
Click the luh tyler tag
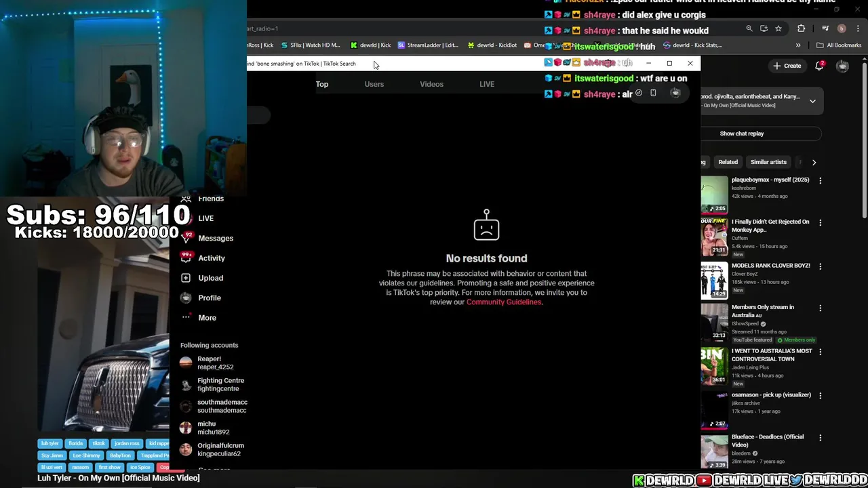pyautogui.click(x=50, y=443)
